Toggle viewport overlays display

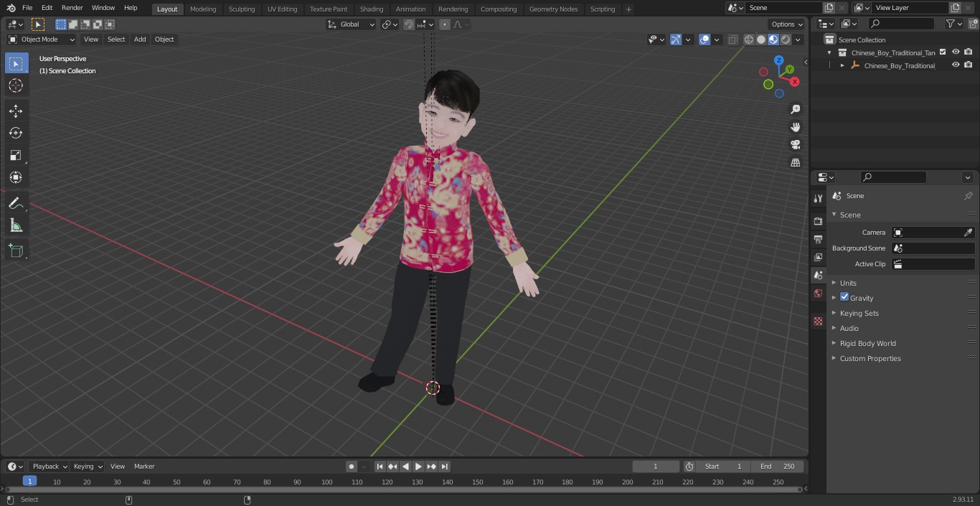[705, 39]
